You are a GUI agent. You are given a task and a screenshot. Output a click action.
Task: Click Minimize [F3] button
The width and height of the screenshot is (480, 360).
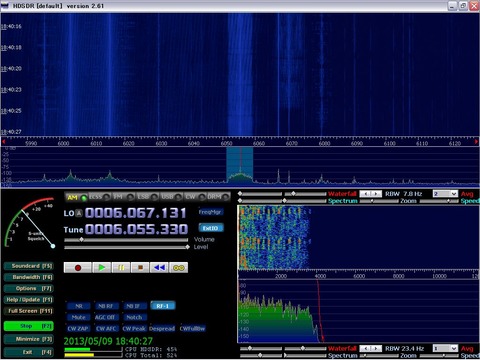28,339
